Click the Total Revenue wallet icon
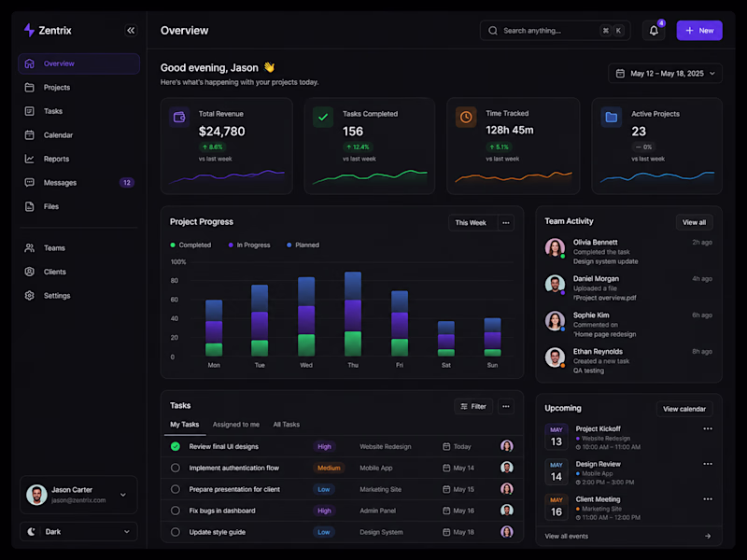The image size is (747, 560). tap(179, 118)
